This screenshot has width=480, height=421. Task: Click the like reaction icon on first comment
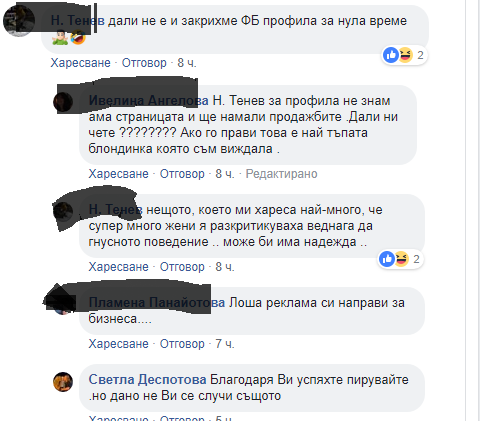[x=391, y=55]
